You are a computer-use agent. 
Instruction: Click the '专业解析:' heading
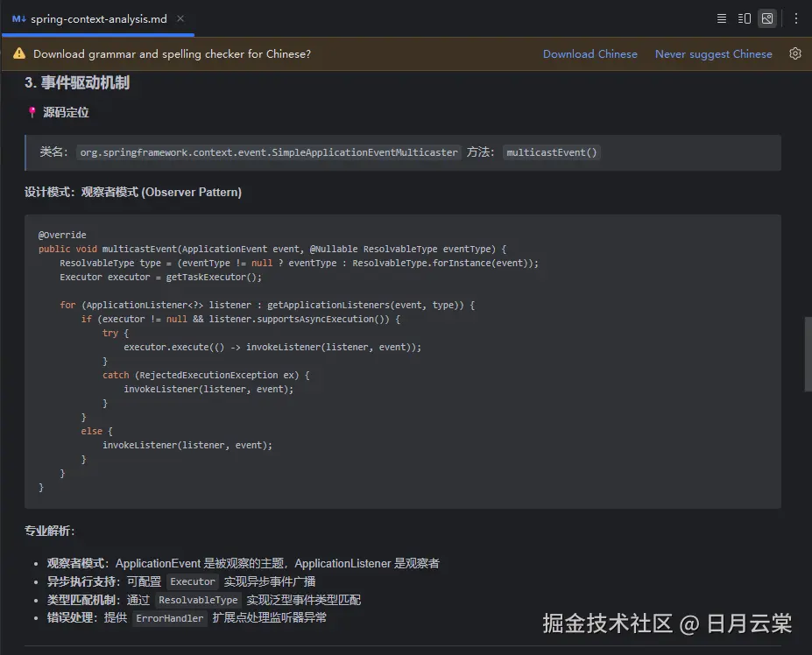[x=50, y=531]
